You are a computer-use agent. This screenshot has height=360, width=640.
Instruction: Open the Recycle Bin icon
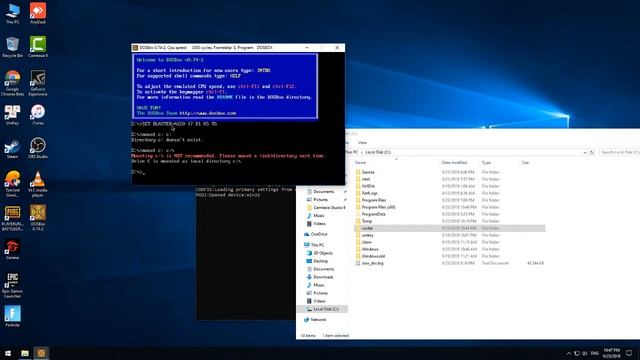13,47
